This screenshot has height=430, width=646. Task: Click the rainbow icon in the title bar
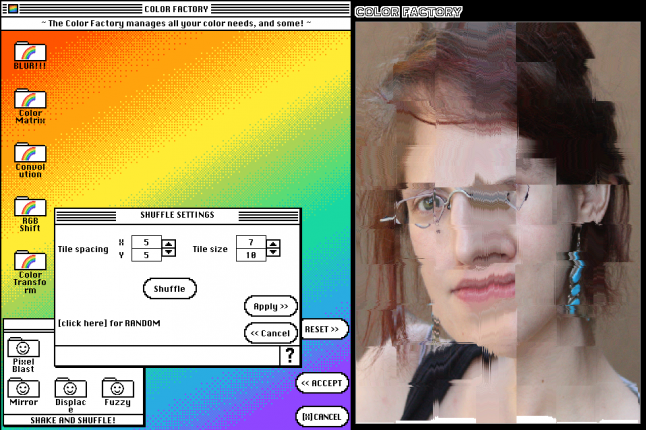click(13, 9)
